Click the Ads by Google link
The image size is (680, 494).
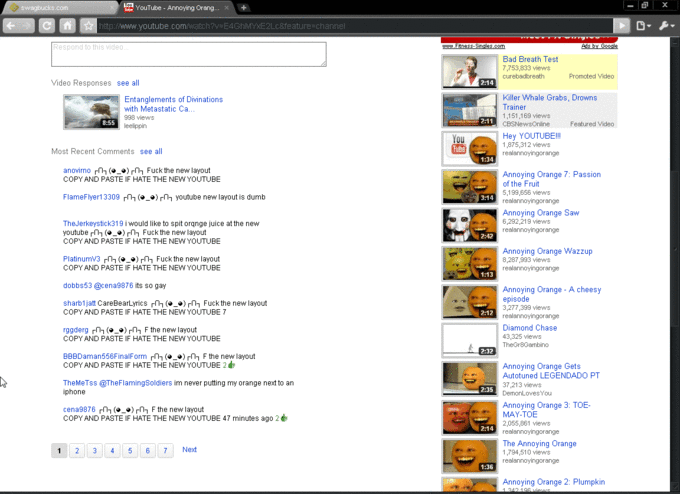coord(599,46)
